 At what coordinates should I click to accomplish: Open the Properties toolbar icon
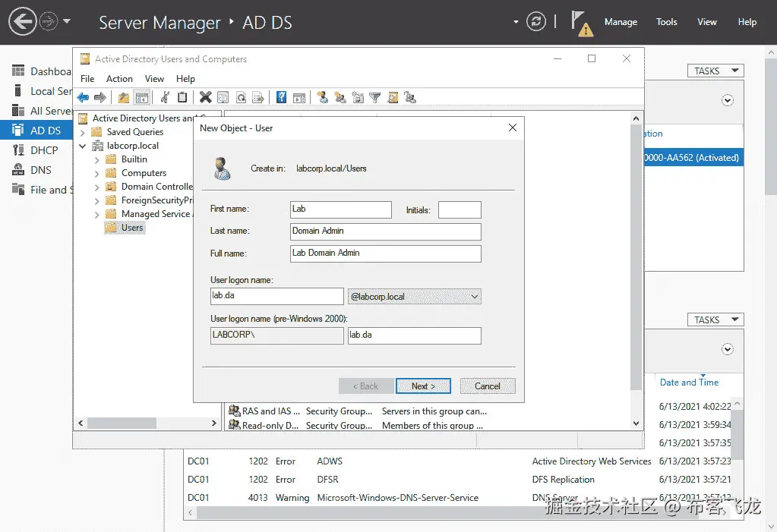(223, 98)
